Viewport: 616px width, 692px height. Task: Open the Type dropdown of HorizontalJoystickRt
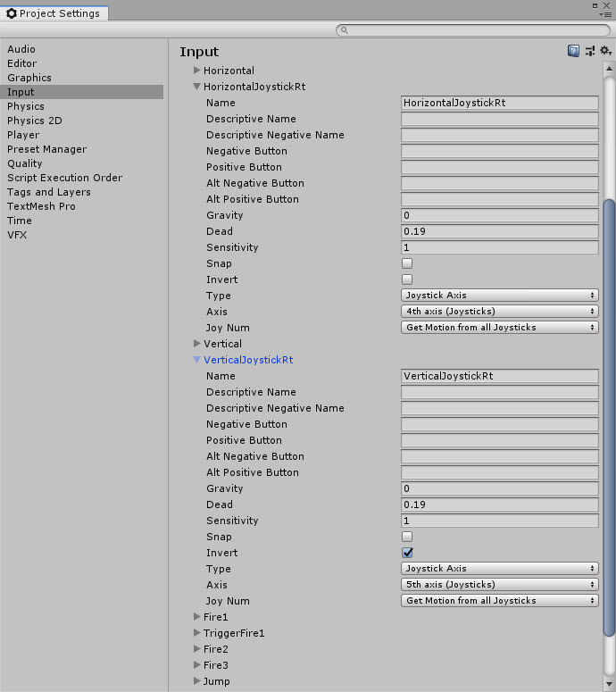(499, 296)
